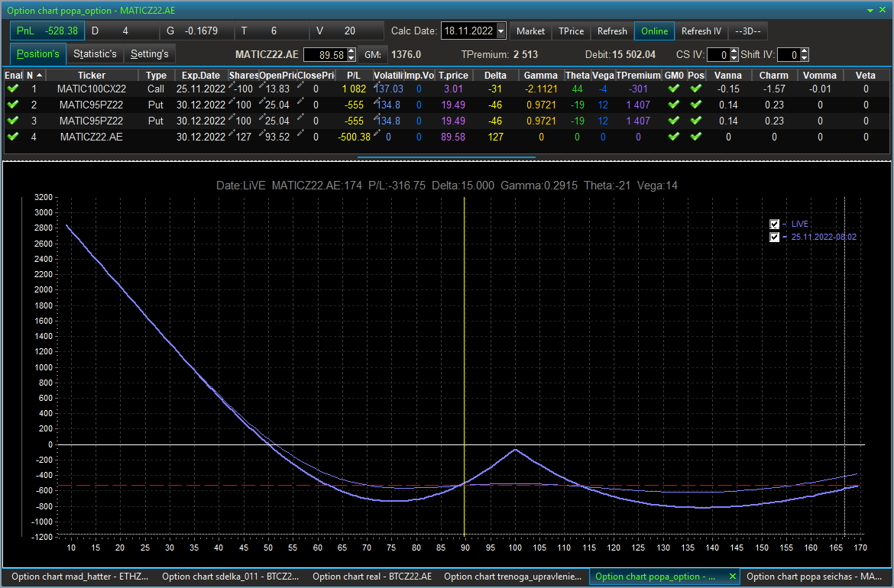
Task: Edit Volatility pencil in row 2 MATIC95PZ22
Action: (377, 102)
